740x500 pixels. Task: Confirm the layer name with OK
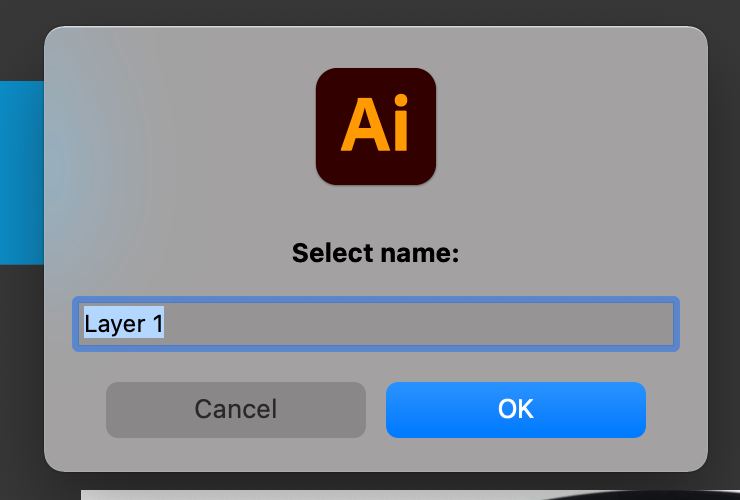click(x=515, y=410)
